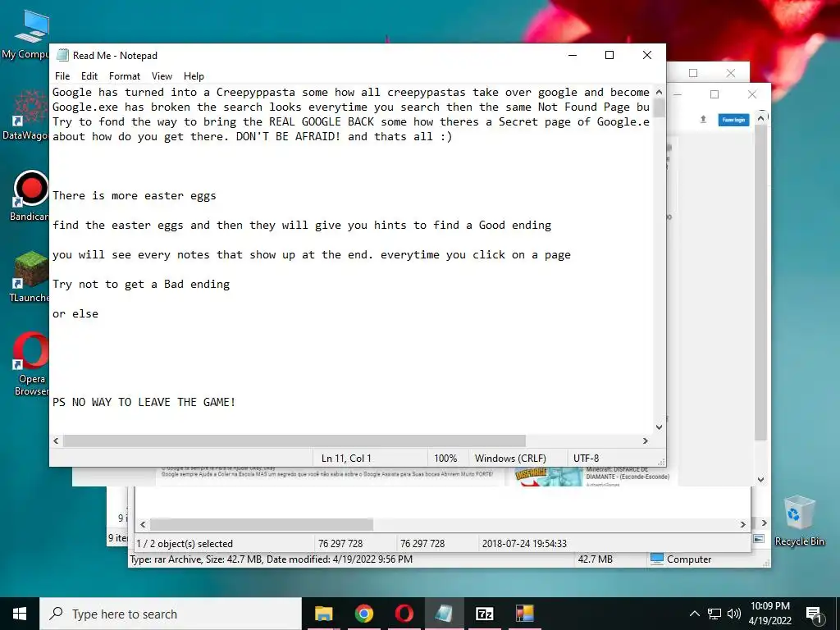Click 'Ln 11, Col 1' in status bar
840x630 pixels.
coord(346,458)
